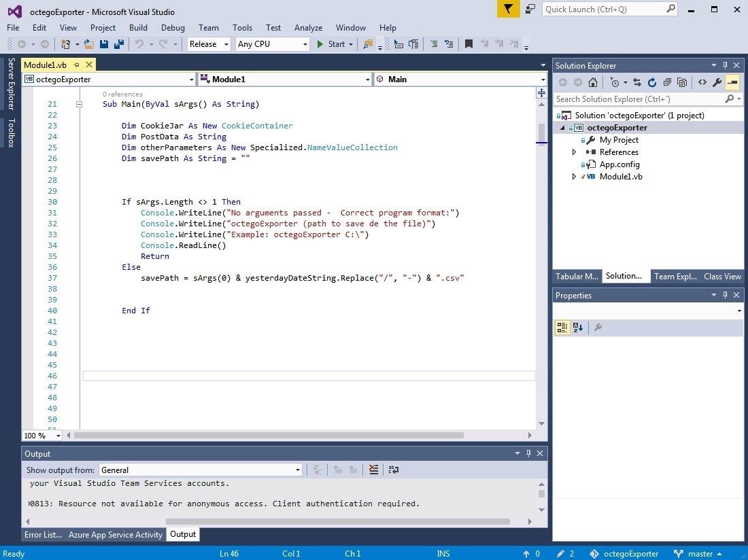Sync with Active Document in Solution Explorer

coord(637,82)
